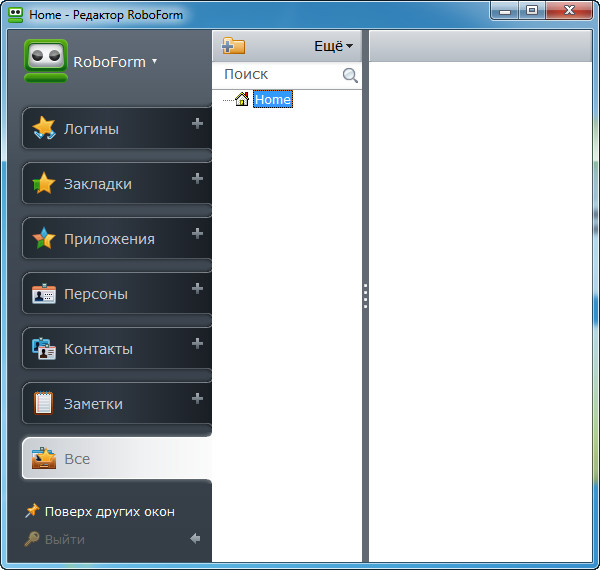Click the search magnifier icon
The width and height of the screenshot is (600, 570).
(x=350, y=75)
